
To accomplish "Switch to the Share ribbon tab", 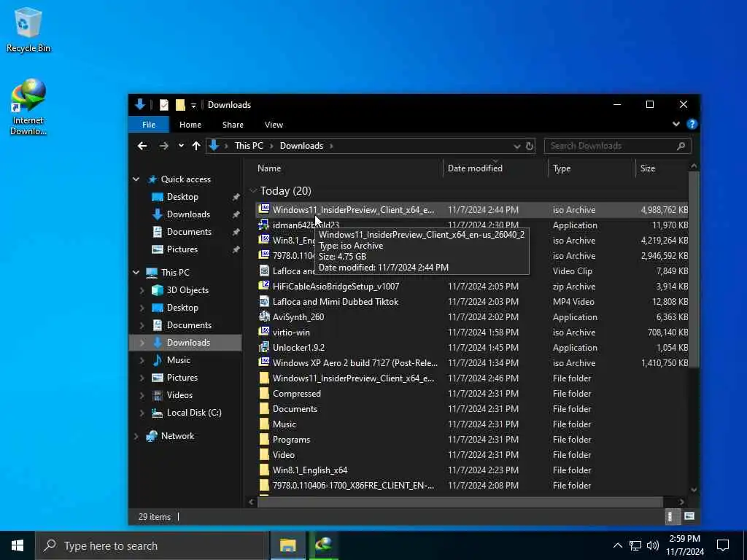I will 233,125.
